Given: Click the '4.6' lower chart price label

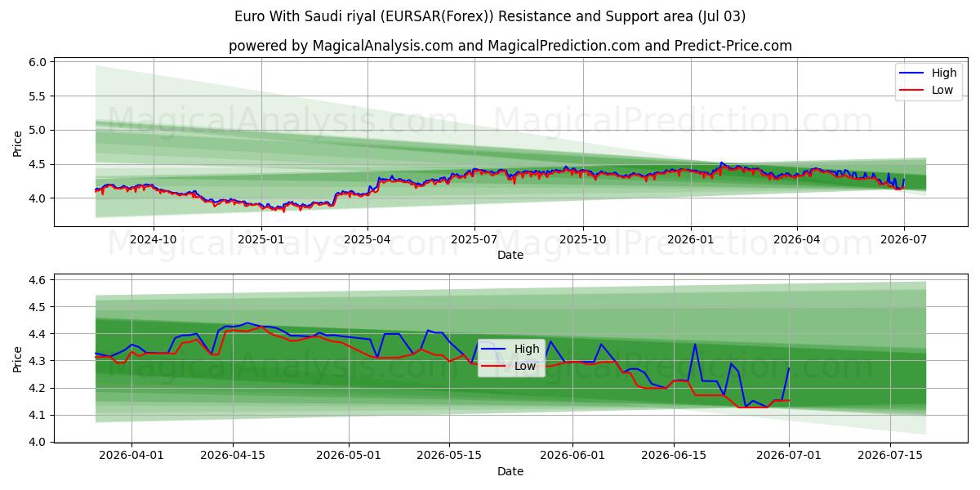Looking at the screenshot, I should pyautogui.click(x=39, y=280).
